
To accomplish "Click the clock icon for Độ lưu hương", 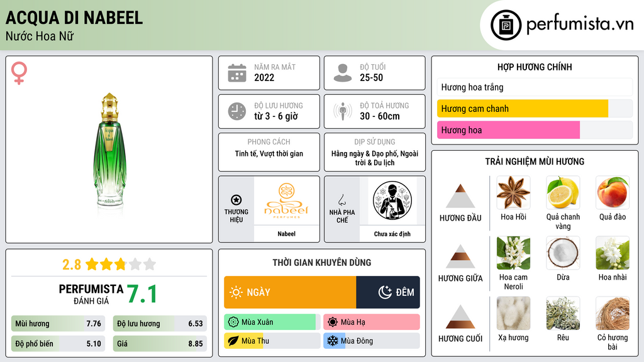I will 237,111.
